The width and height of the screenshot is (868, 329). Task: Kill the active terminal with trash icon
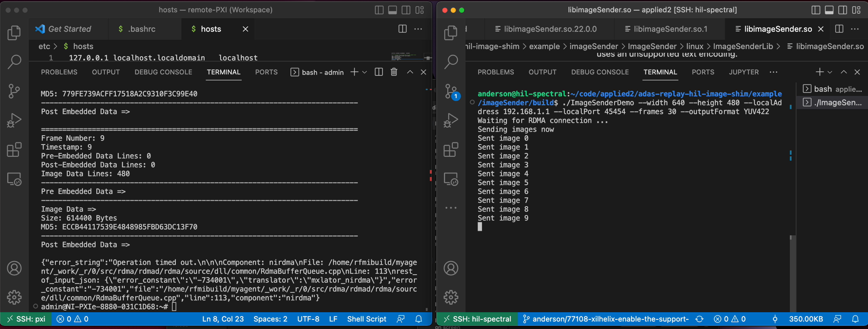[394, 72]
